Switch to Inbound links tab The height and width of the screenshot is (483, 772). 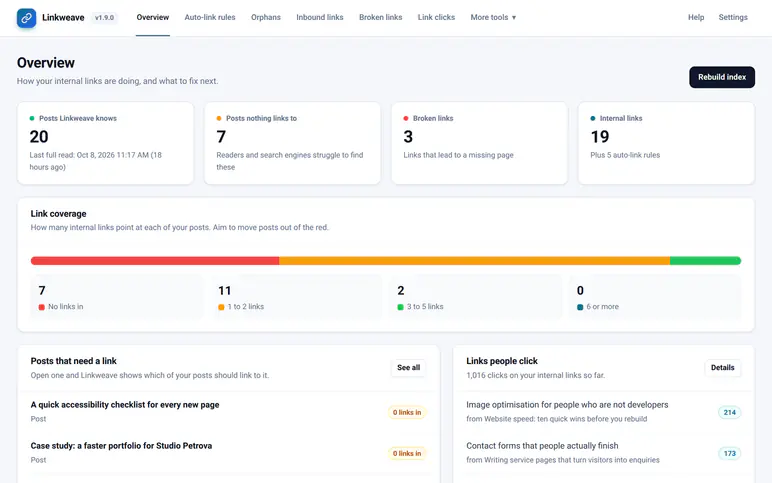point(320,17)
